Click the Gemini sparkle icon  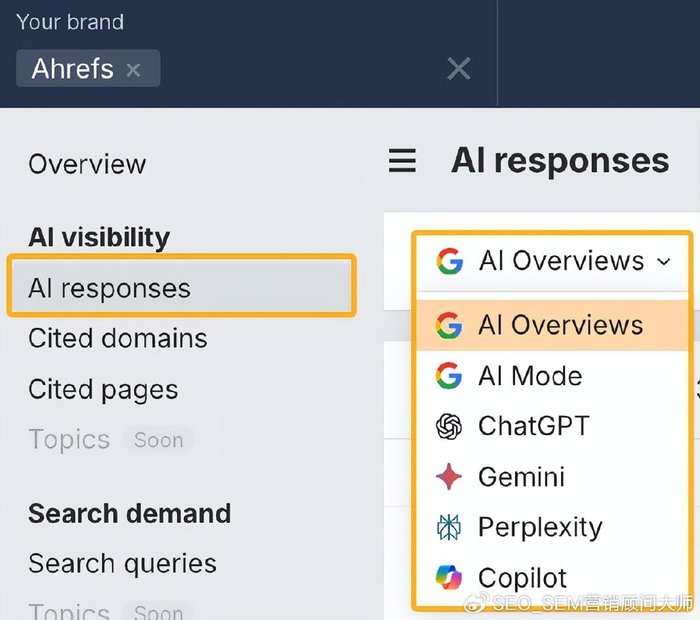[449, 477]
